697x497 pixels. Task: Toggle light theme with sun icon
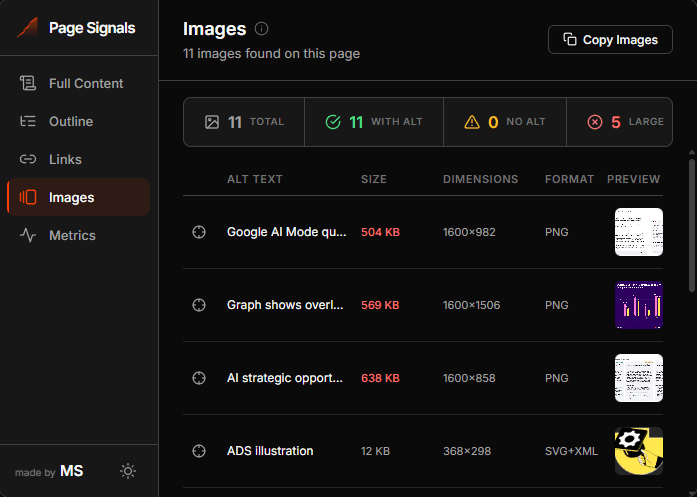[x=128, y=471]
